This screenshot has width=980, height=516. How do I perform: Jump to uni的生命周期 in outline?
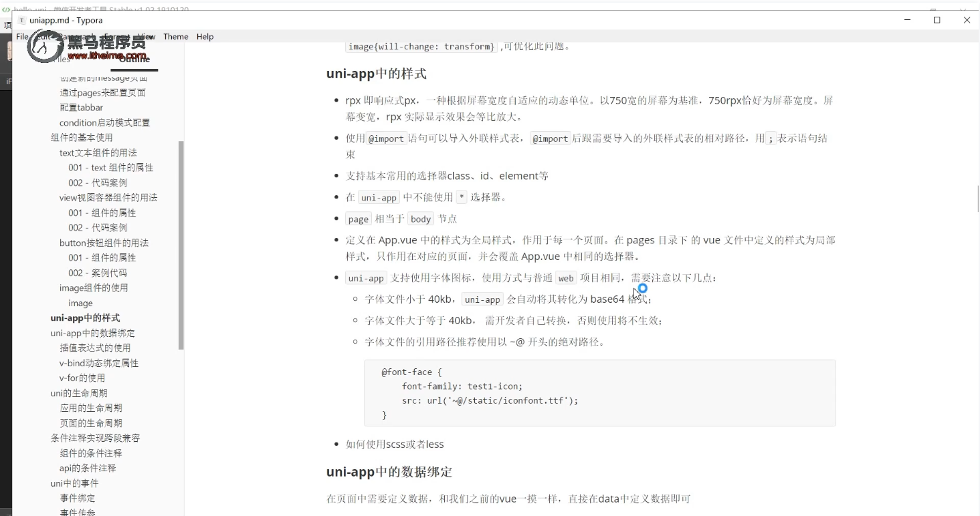point(79,393)
